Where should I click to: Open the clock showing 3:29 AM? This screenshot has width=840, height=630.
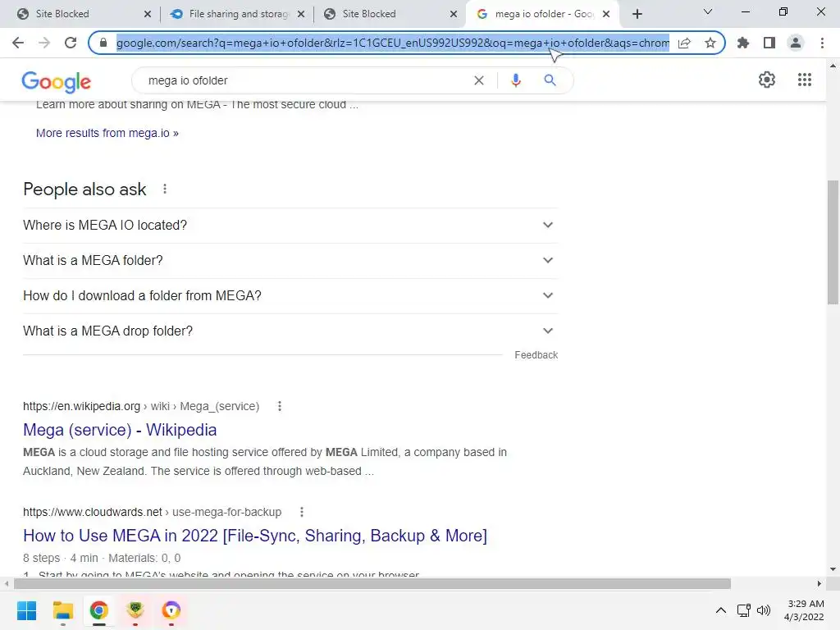[x=804, y=610]
